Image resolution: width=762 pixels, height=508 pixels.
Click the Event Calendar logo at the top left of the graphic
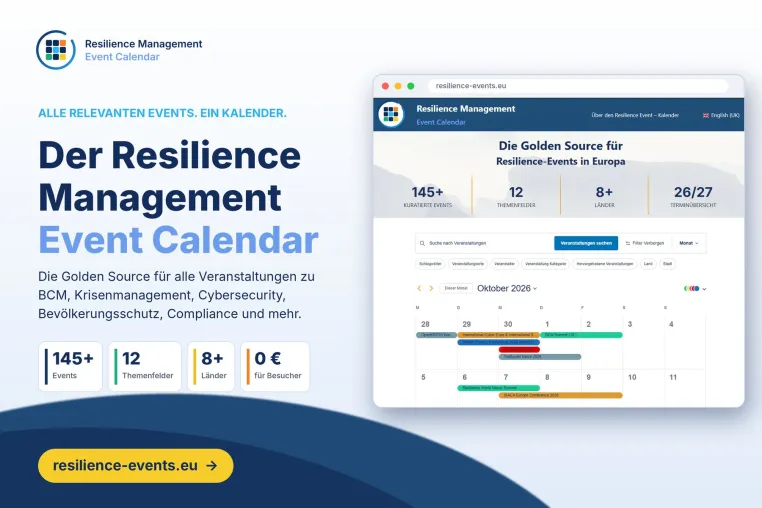click(x=56, y=50)
